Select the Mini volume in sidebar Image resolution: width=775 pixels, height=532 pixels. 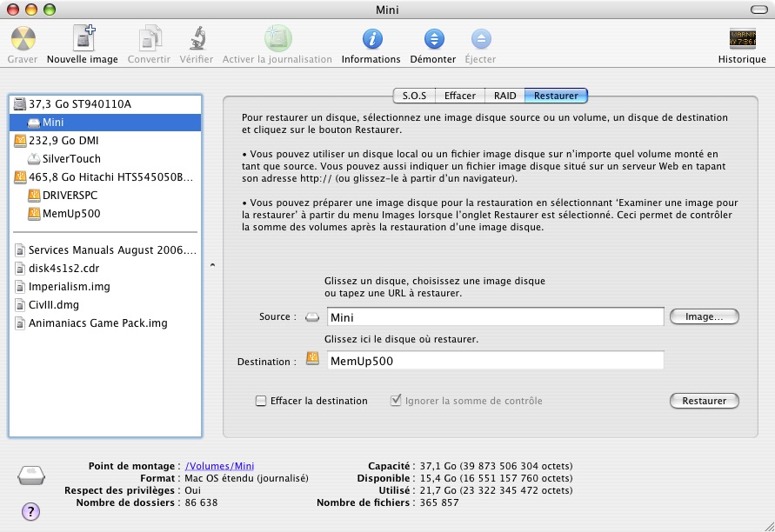click(105, 122)
